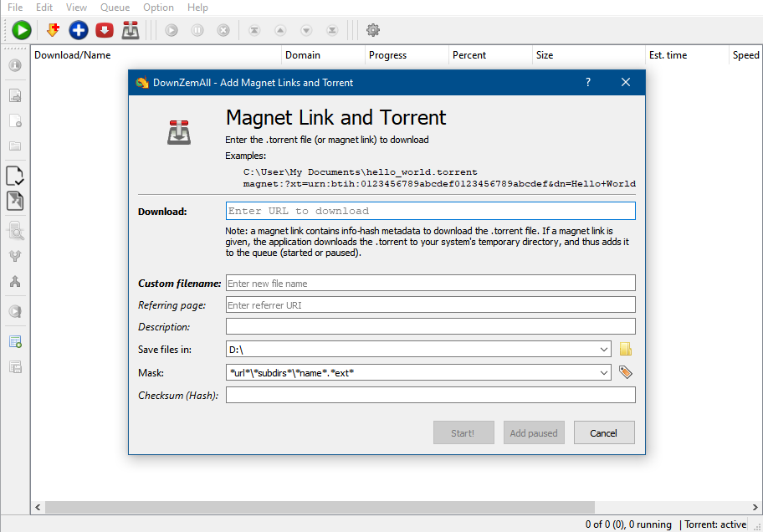This screenshot has height=532, width=763.
Task: Click the bottom table-layout sidebar icon
Action: tap(15, 367)
